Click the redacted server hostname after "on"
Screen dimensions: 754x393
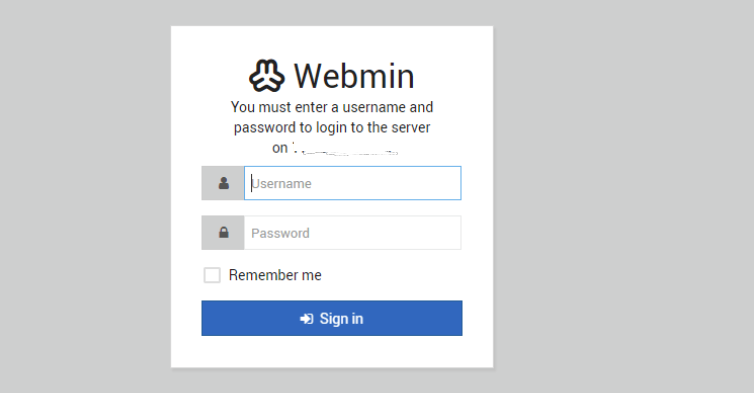345,149
